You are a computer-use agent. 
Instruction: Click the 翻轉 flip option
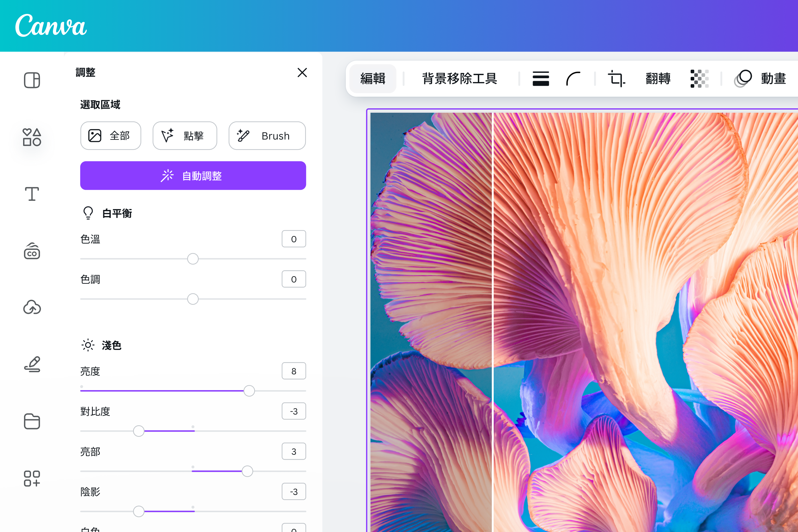pos(658,79)
